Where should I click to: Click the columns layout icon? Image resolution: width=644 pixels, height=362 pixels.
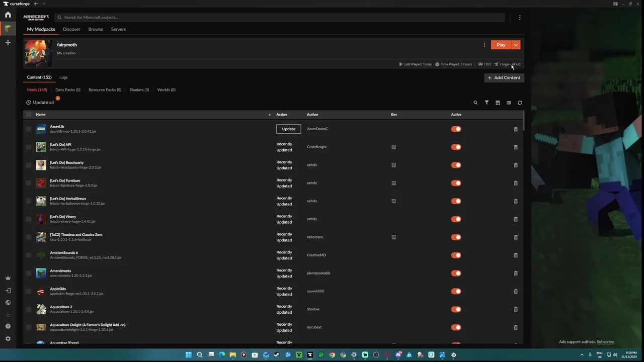click(509, 103)
